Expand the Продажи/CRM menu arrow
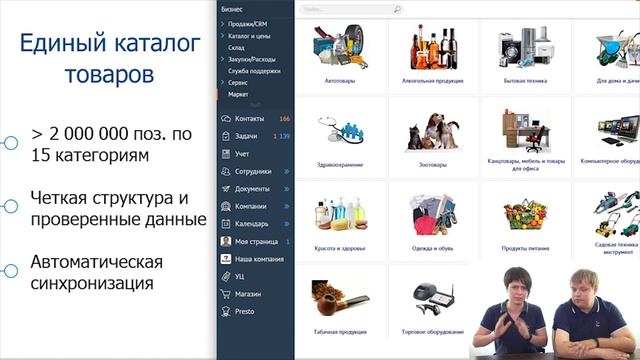This screenshot has height=360, width=640. coord(222,24)
